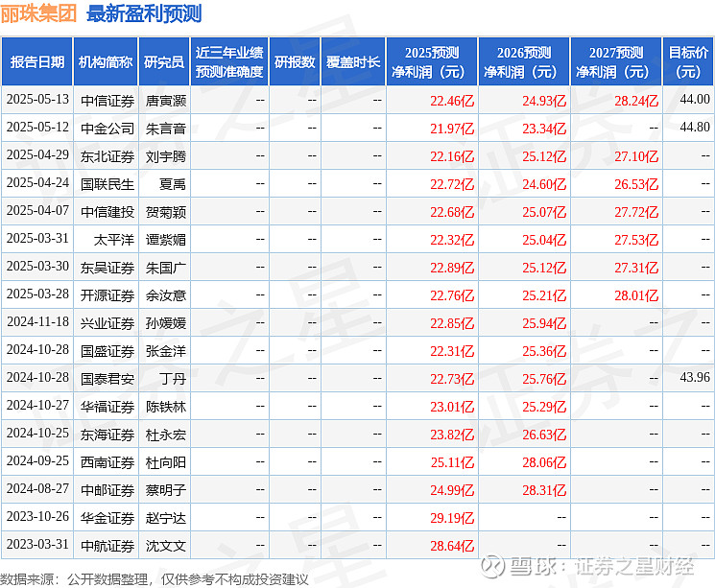
Task: Click the 研报数 column header
Action: pyautogui.click(x=295, y=62)
